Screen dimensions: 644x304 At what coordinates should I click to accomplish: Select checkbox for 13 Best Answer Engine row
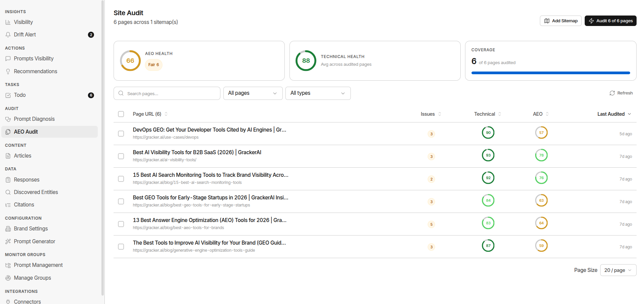pyautogui.click(x=121, y=224)
